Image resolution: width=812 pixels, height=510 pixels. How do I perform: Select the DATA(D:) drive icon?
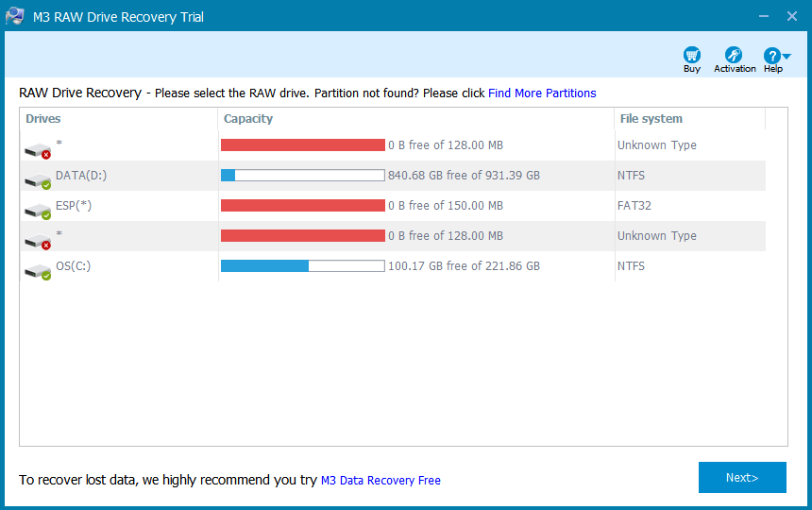click(x=38, y=180)
